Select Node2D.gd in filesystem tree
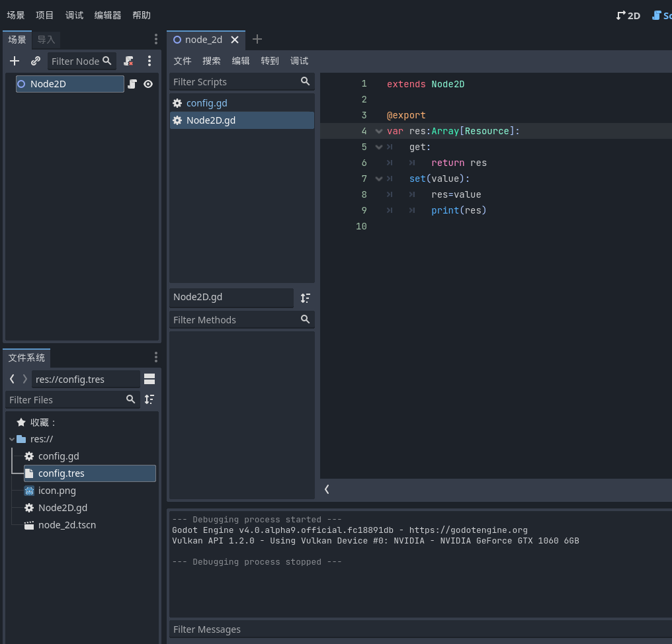Screen dimensions: 672x644 pyautogui.click(x=90, y=508)
